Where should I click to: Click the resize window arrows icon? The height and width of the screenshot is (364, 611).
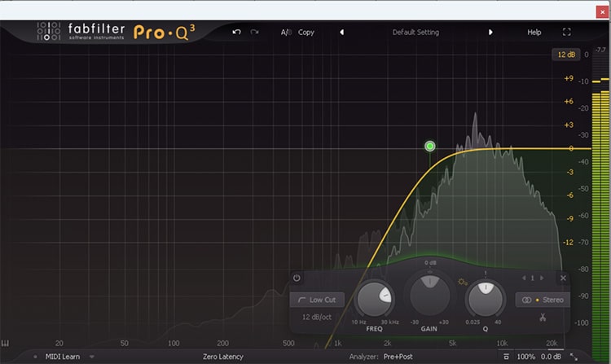point(574,357)
